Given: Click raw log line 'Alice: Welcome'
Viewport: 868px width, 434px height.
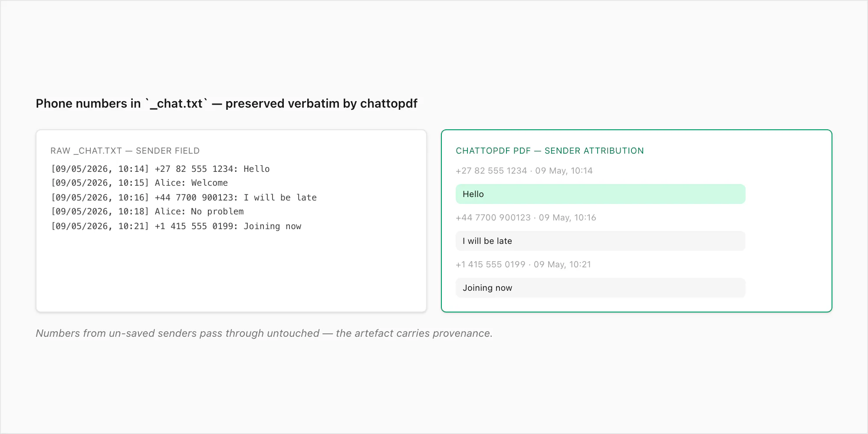Looking at the screenshot, I should (x=139, y=183).
